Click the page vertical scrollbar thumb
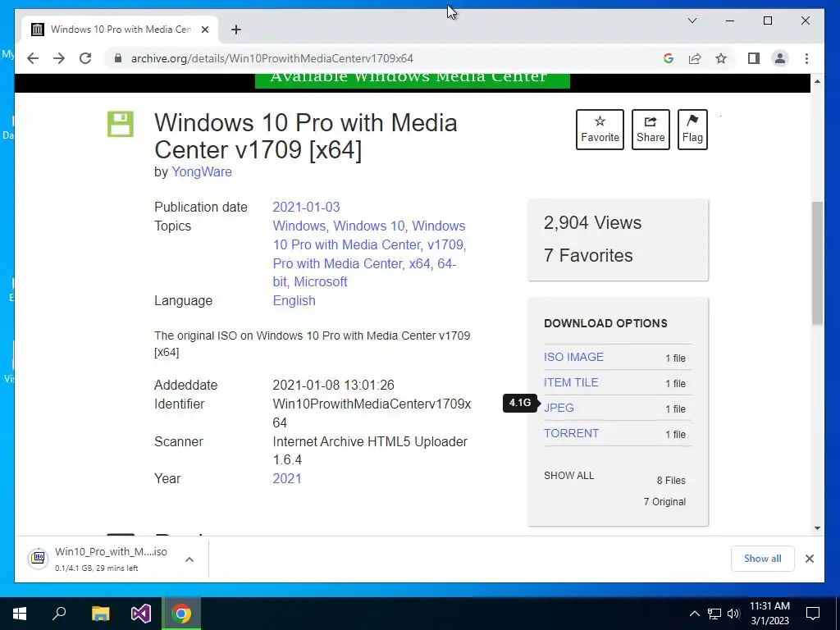The height and width of the screenshot is (630, 840). (817, 263)
